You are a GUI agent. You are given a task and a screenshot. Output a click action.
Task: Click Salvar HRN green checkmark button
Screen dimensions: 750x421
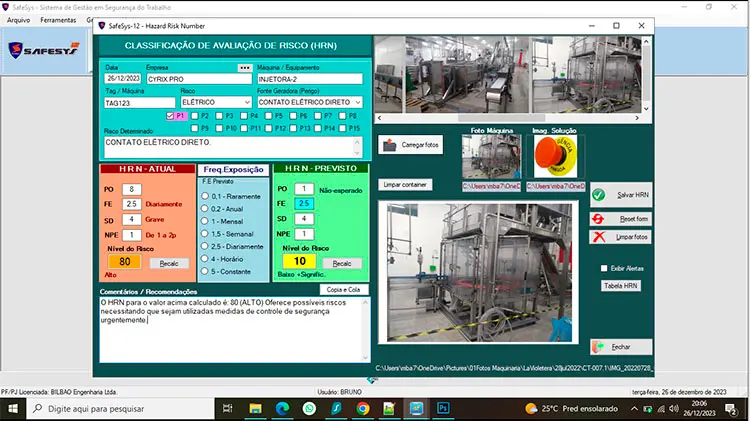pos(620,195)
